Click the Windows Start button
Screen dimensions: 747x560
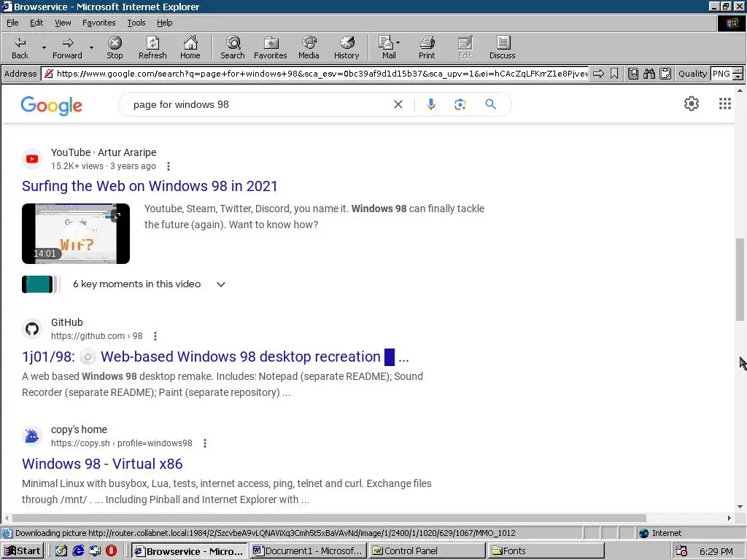pos(23,551)
